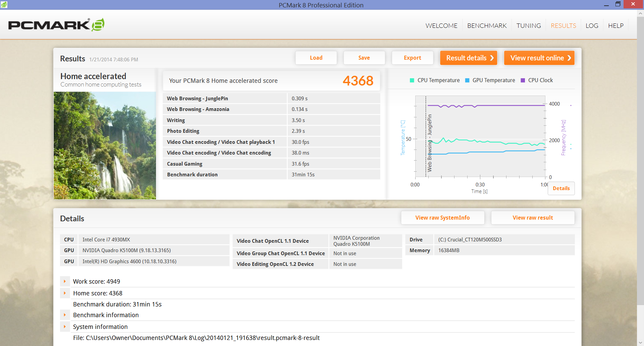This screenshot has width=644, height=346.
Task: Click the Home accelerated score 4368
Action: click(358, 80)
